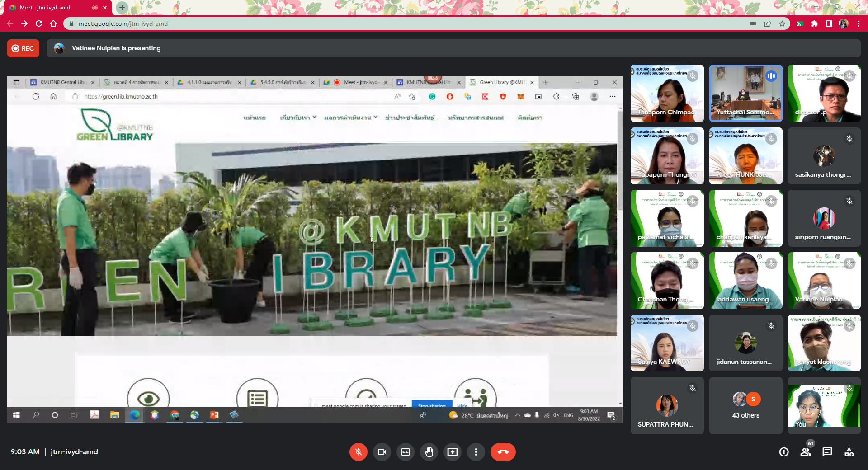The width and height of the screenshot is (868, 470).
Task: Reload the Meet page
Action: [39, 23]
